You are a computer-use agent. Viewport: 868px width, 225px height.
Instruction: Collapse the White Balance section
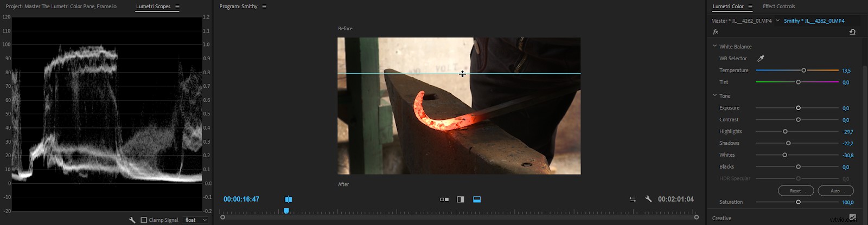715,46
